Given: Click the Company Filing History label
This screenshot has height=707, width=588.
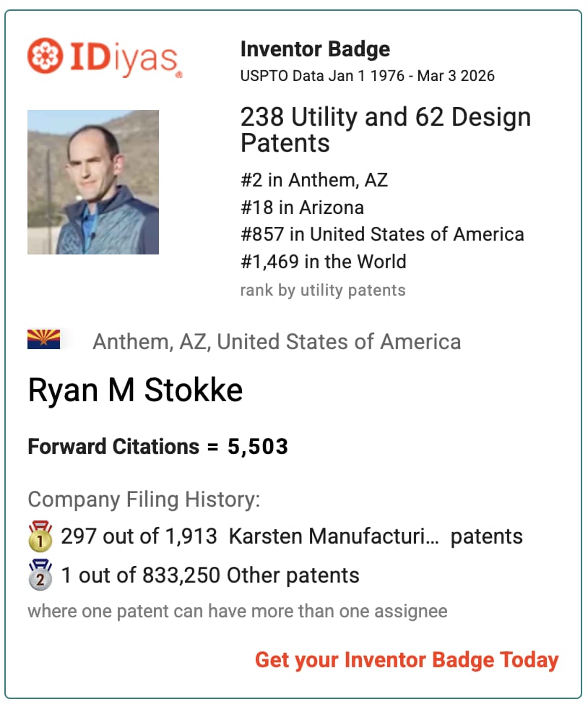Looking at the screenshot, I should coord(144,499).
